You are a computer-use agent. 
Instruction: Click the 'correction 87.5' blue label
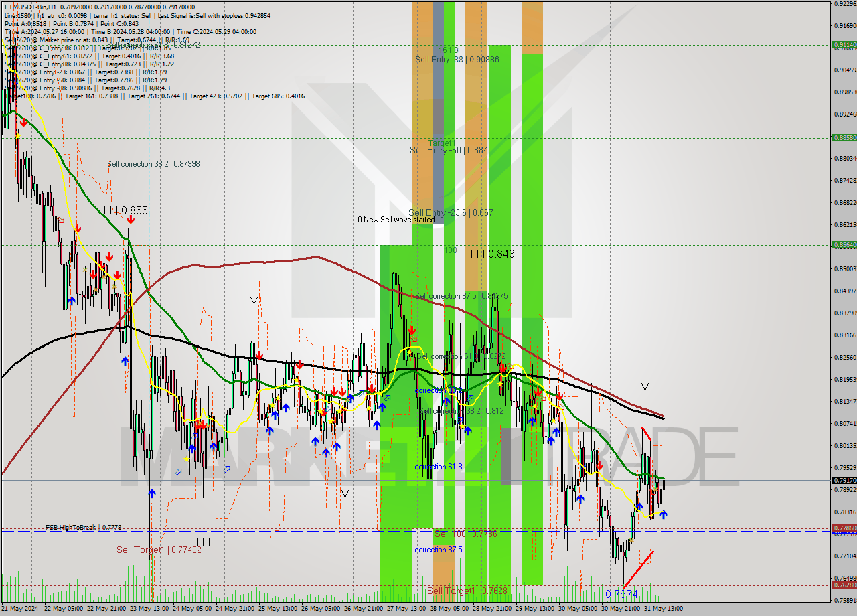click(438, 550)
